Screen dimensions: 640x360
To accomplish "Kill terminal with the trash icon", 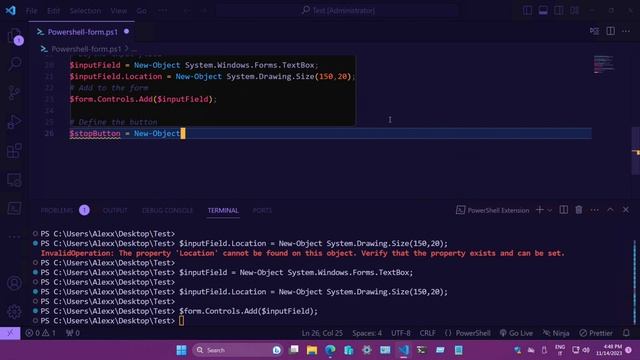I will pyautogui.click(x=579, y=210).
